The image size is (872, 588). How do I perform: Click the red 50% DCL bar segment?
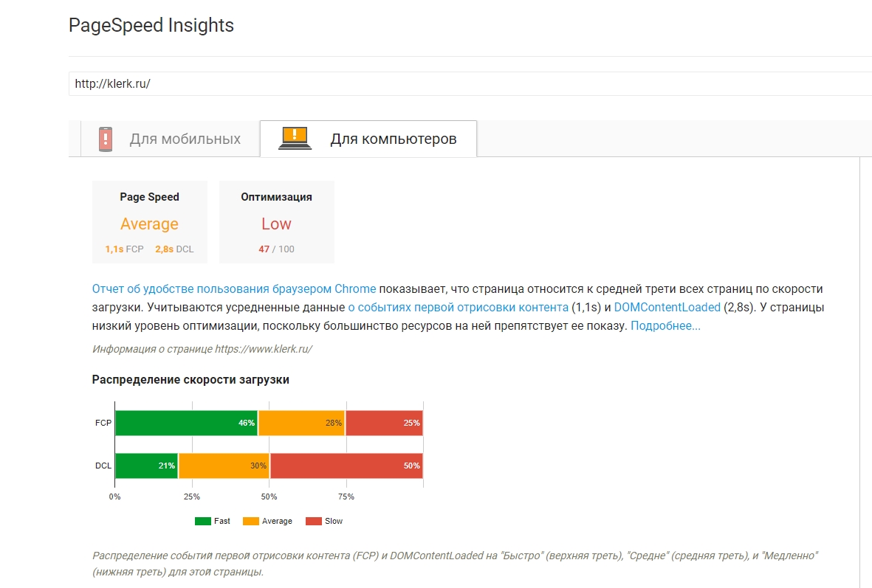tap(347, 466)
